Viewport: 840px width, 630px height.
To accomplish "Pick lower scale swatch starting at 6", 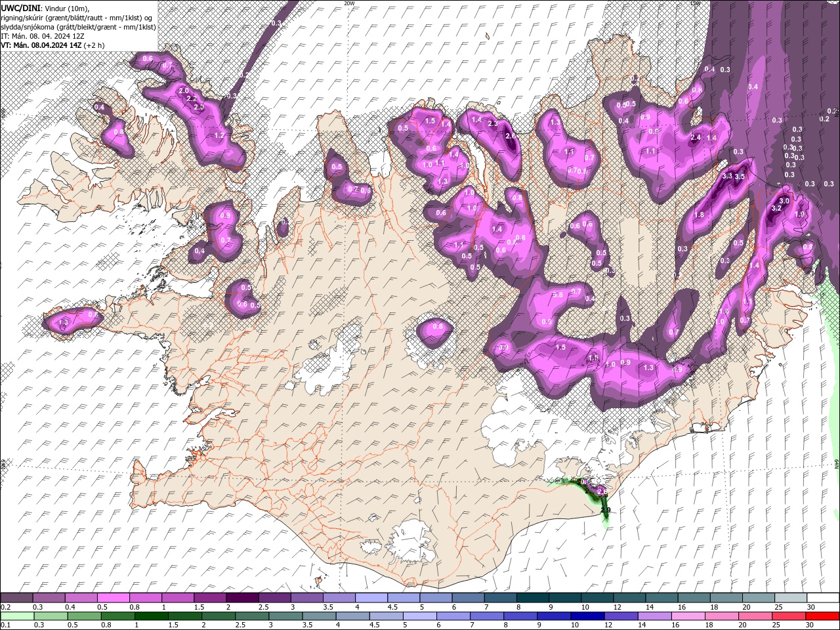I will (x=453, y=616).
